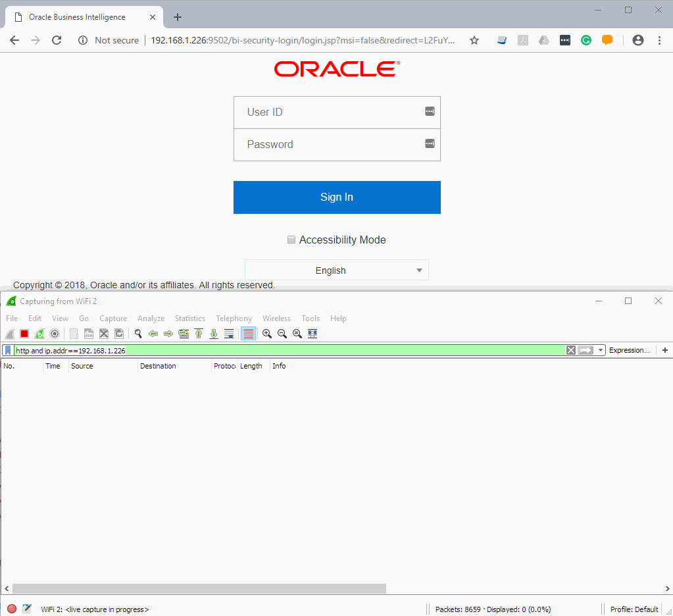
Task: Click the Save capture file icon
Action: pos(89,334)
